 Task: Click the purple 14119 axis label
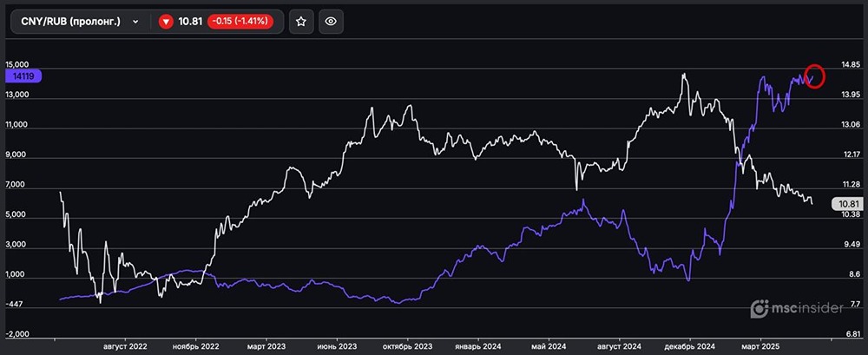pyautogui.click(x=23, y=76)
